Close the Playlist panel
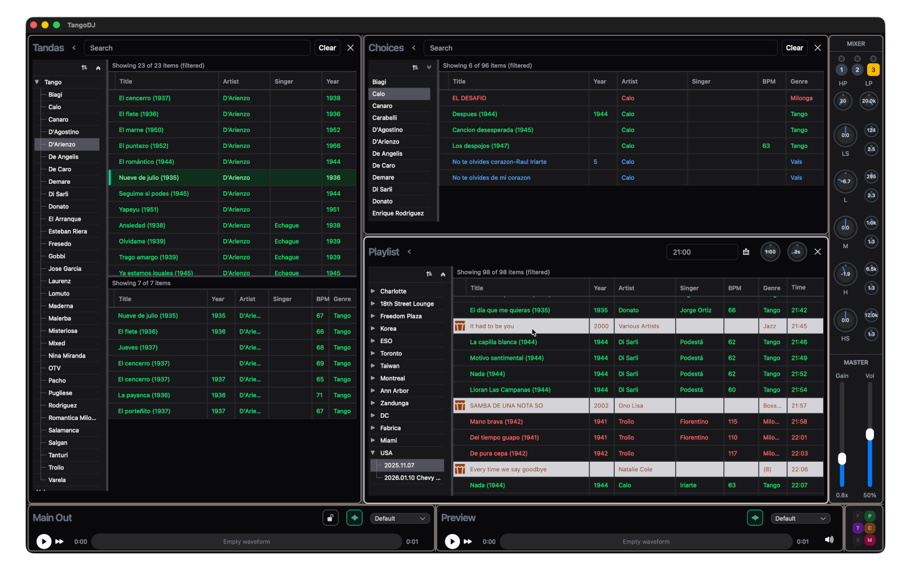911x588 pixels. pos(818,252)
